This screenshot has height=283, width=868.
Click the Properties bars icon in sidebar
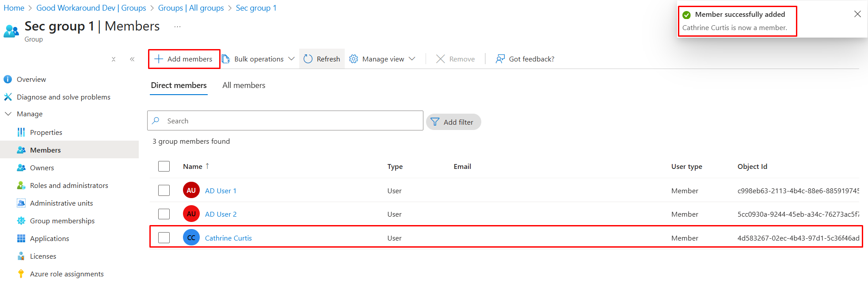tap(21, 132)
